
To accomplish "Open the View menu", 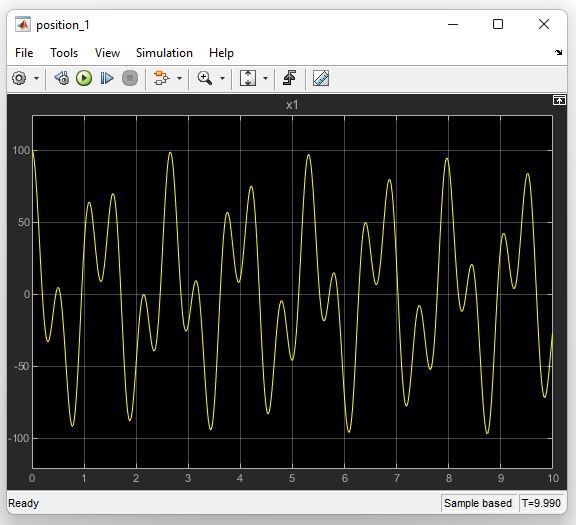I will click(107, 53).
